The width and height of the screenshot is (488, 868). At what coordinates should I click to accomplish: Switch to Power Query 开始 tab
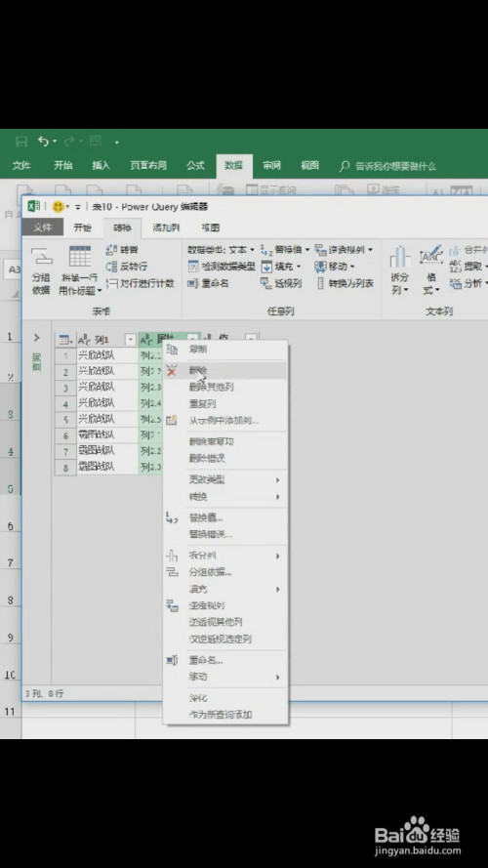click(x=82, y=227)
